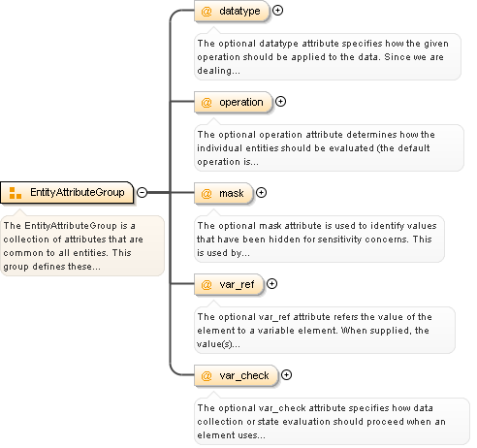Expand the mask attribute plus button
Image resolution: width=477 pixels, height=448 pixels.
261,193
